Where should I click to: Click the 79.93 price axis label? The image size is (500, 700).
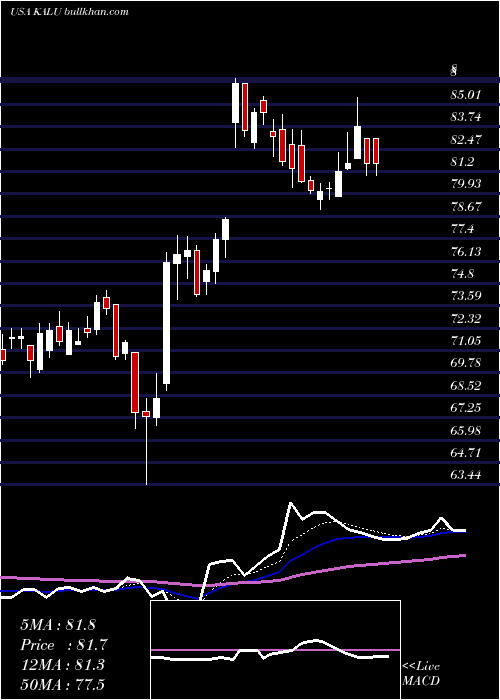point(466,184)
